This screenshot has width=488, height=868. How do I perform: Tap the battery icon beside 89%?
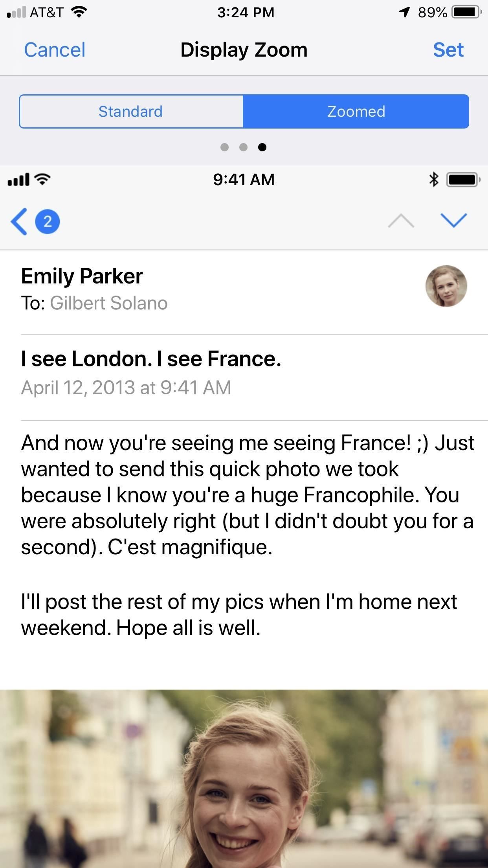click(466, 13)
